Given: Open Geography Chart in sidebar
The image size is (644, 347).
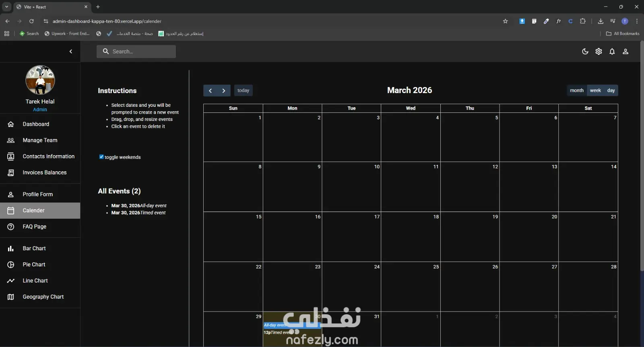Looking at the screenshot, I should tap(40, 297).
